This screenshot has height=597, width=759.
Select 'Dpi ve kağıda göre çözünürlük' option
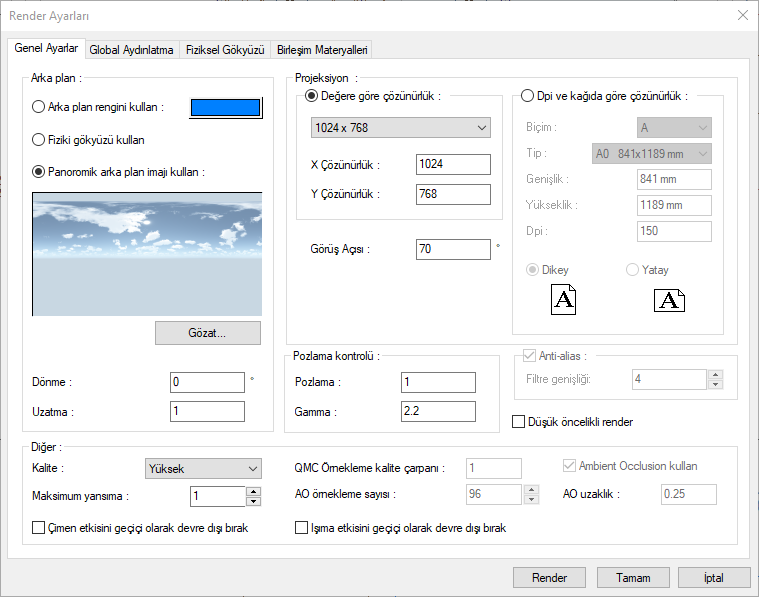[529, 96]
